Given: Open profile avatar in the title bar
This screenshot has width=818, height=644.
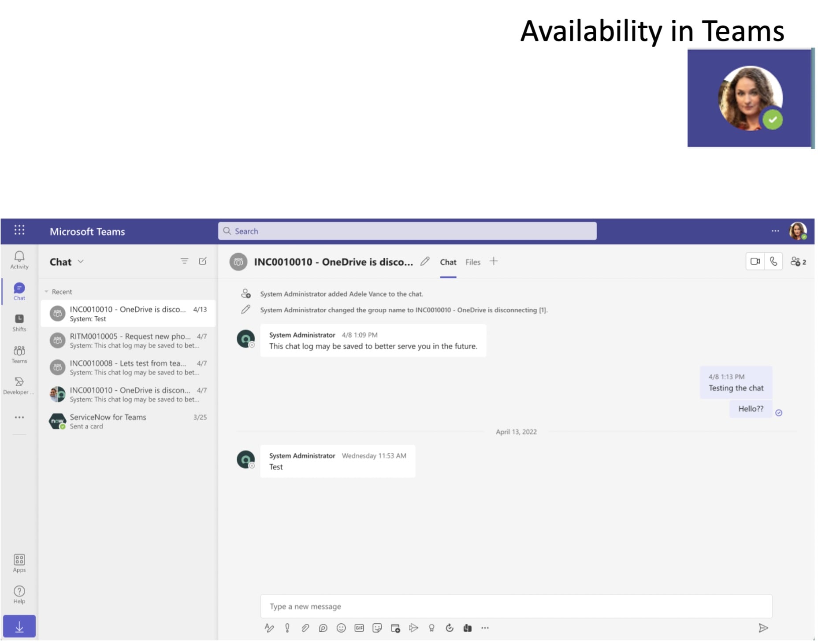Looking at the screenshot, I should click(x=798, y=231).
